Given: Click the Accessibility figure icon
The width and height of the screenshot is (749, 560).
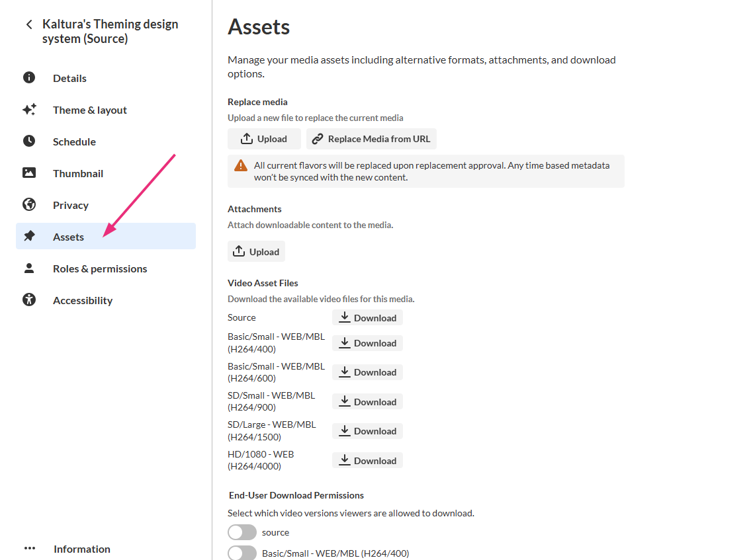Looking at the screenshot, I should [29, 300].
